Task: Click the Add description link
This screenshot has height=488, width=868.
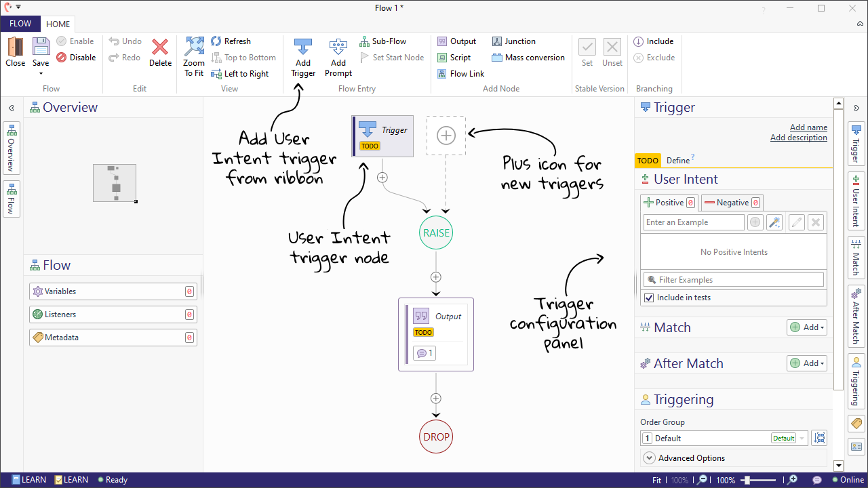Action: click(798, 138)
